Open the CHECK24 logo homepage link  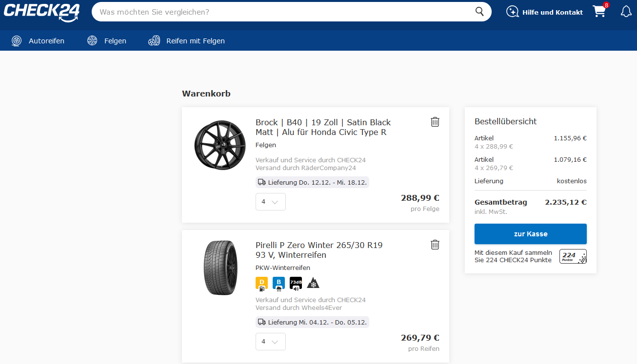41,12
